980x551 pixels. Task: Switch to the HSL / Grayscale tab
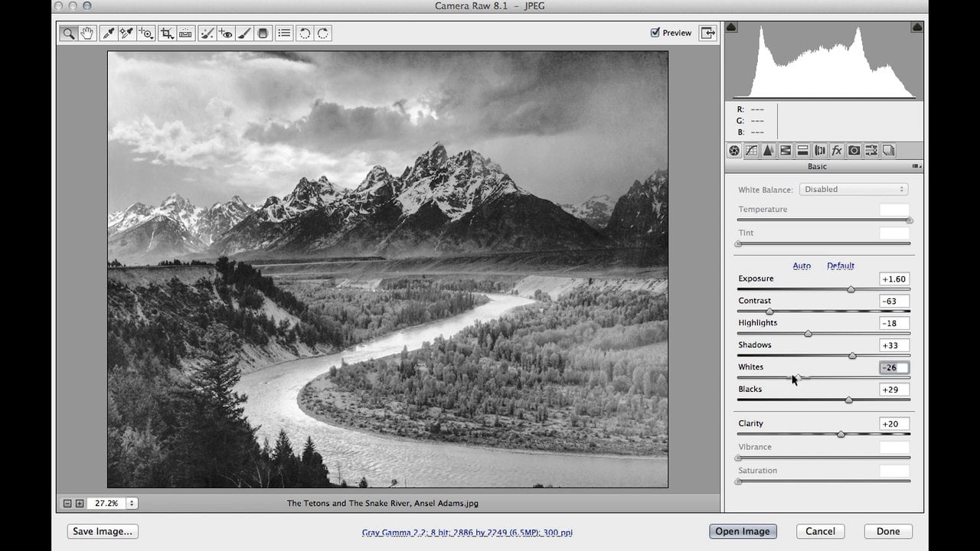pyautogui.click(x=786, y=151)
